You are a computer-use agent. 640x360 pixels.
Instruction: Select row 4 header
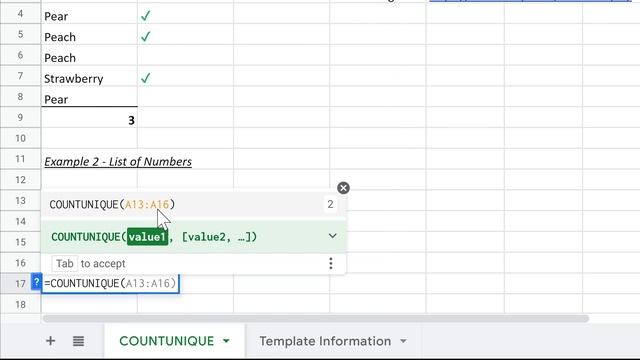(20, 14)
